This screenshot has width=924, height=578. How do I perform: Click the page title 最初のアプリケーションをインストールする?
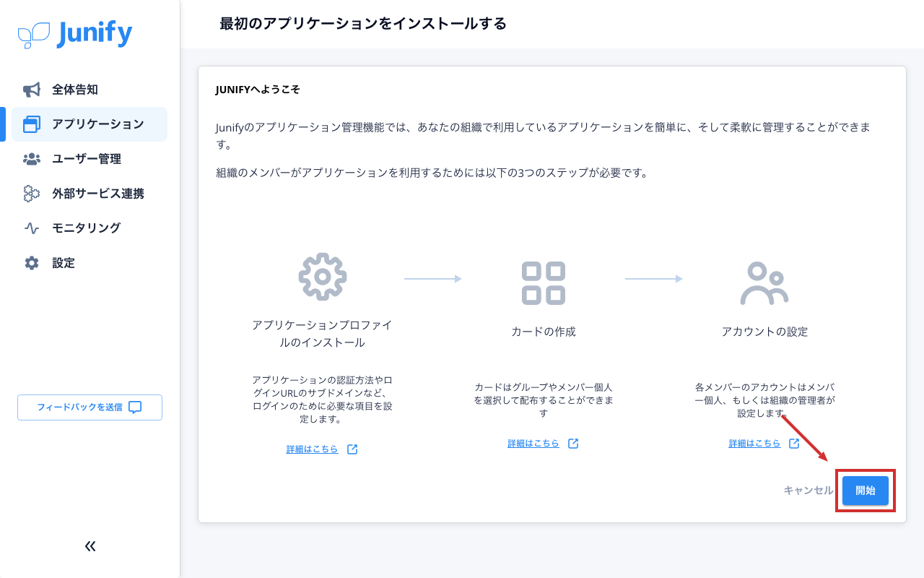pos(363,24)
